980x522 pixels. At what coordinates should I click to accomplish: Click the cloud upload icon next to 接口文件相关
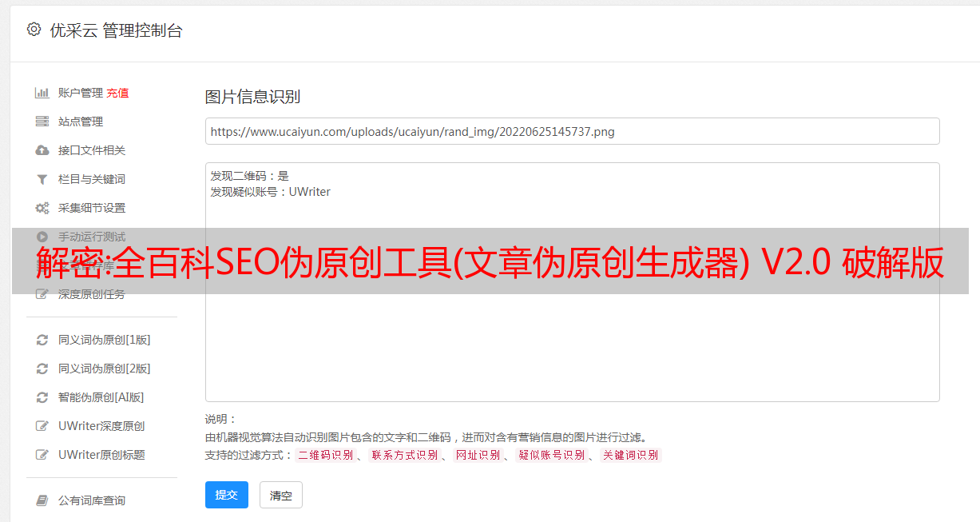pos(42,150)
